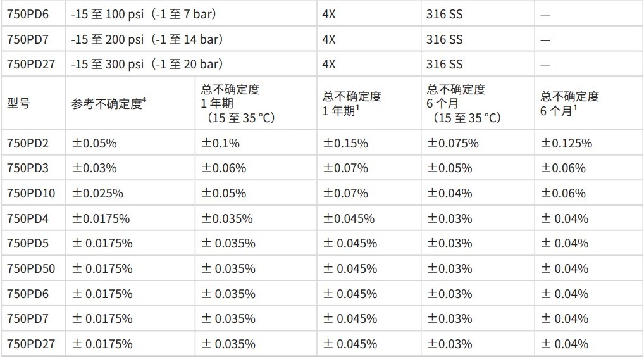The width and height of the screenshot is (644, 357).
Task: Select the ±0.07% value in the 750PD3 row
Action: [x=345, y=168]
